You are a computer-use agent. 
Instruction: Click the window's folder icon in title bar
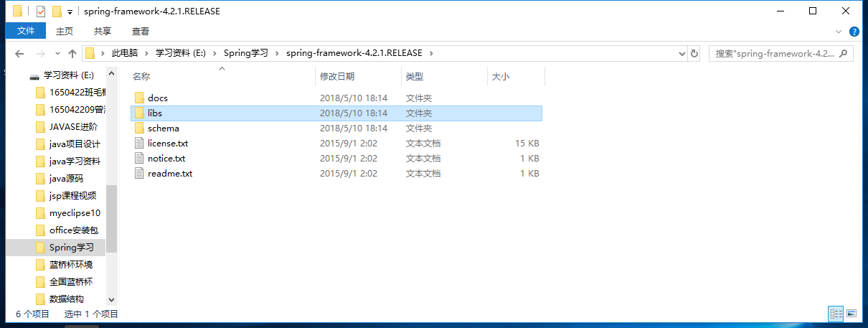pyautogui.click(x=18, y=11)
